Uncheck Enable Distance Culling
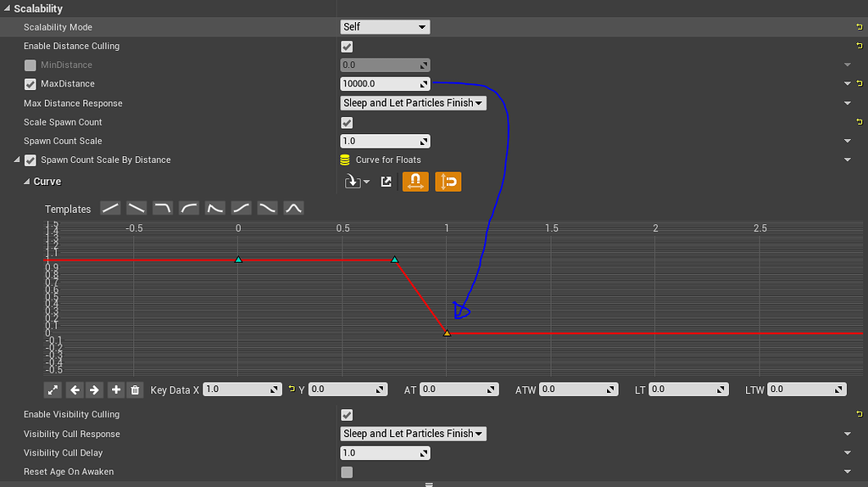868x487 pixels. point(347,47)
